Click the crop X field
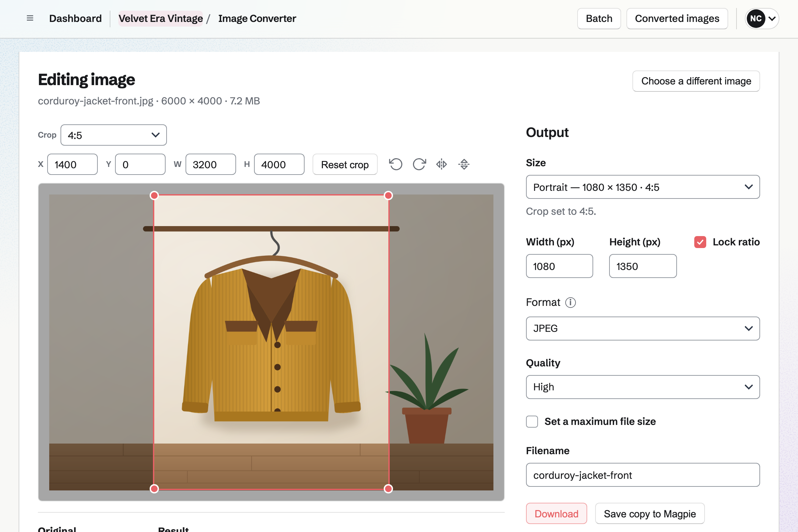Image resolution: width=798 pixels, height=532 pixels. 72,165
